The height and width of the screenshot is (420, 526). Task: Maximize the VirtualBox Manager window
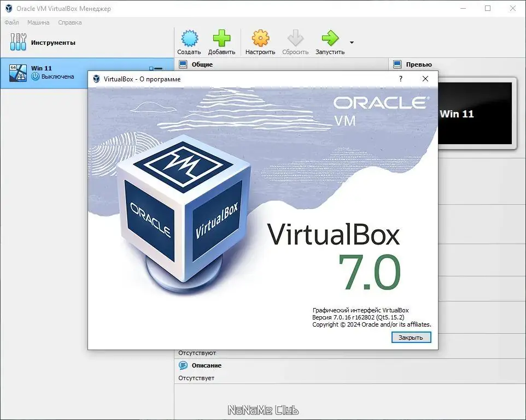pyautogui.click(x=488, y=8)
